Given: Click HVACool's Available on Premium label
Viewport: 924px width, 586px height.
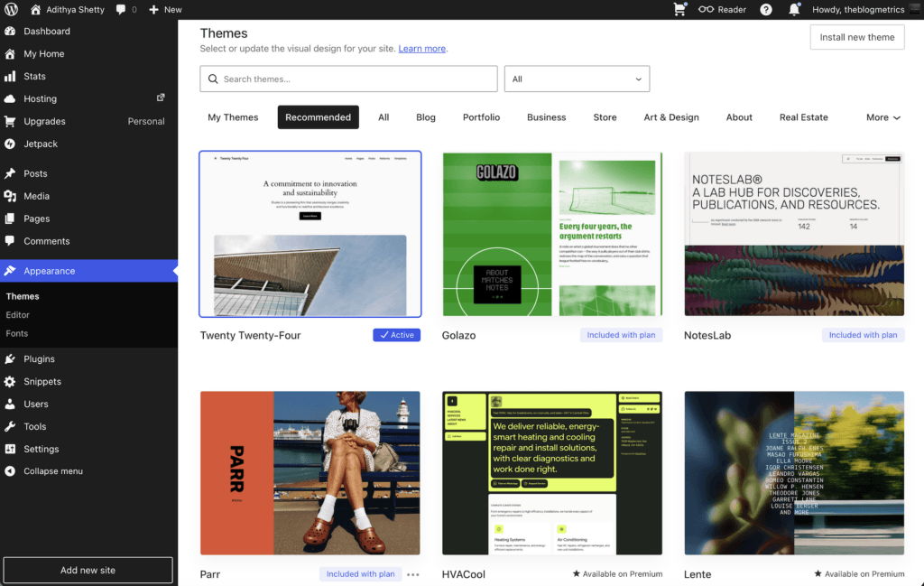Looking at the screenshot, I should click(x=617, y=573).
